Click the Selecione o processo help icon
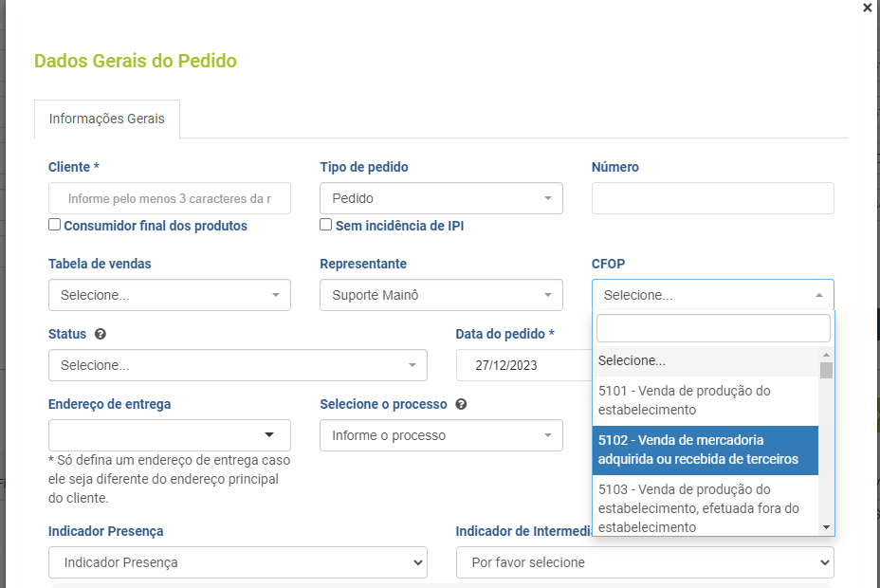Screen dimensions: 880x588 click(x=461, y=404)
